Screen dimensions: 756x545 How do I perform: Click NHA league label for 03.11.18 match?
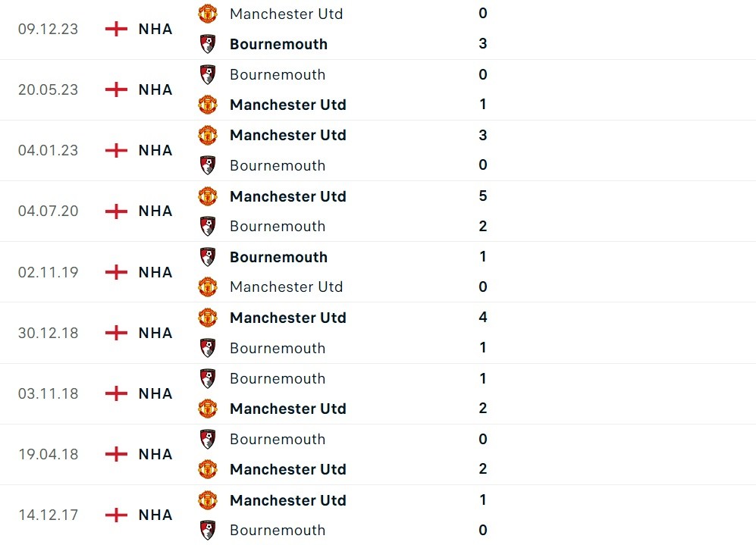click(155, 393)
